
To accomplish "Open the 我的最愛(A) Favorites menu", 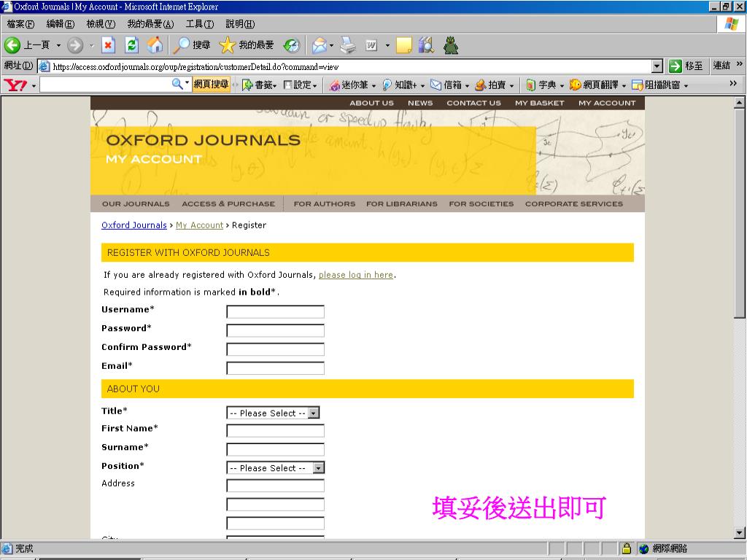I will 150,24.
